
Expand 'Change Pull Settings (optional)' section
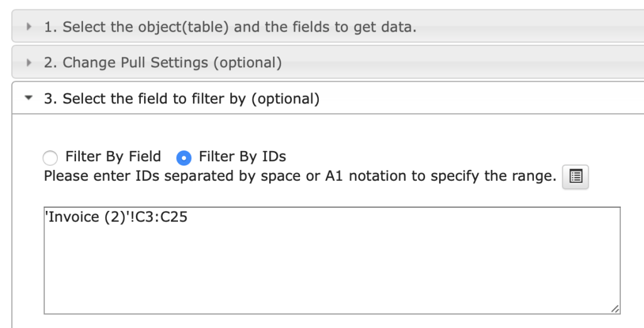click(163, 63)
